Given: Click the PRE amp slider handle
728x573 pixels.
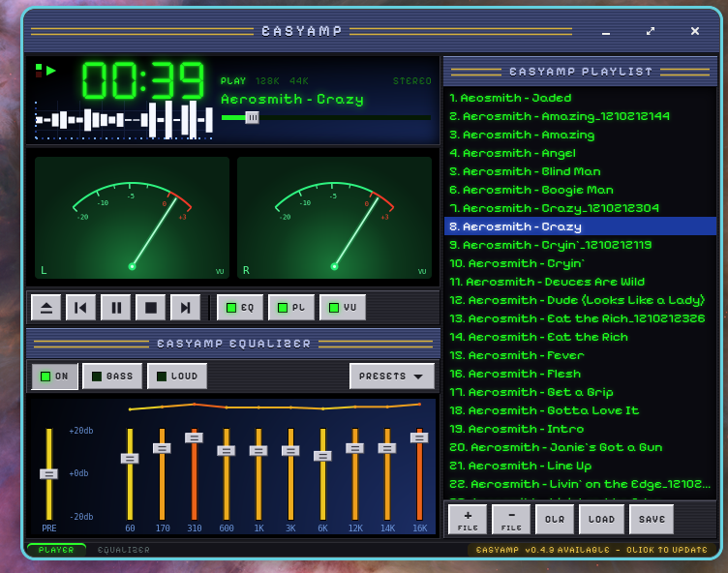Looking at the screenshot, I should pyautogui.click(x=48, y=474).
